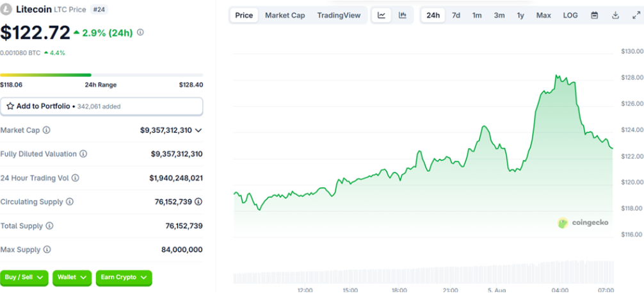644x298 pixels.
Task: Click the #24 rank badge
Action: click(x=99, y=9)
